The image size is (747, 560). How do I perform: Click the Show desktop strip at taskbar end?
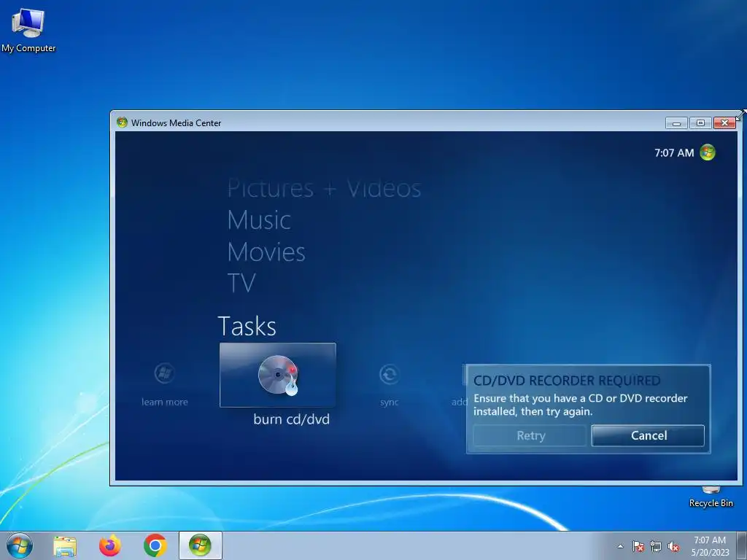click(x=742, y=545)
